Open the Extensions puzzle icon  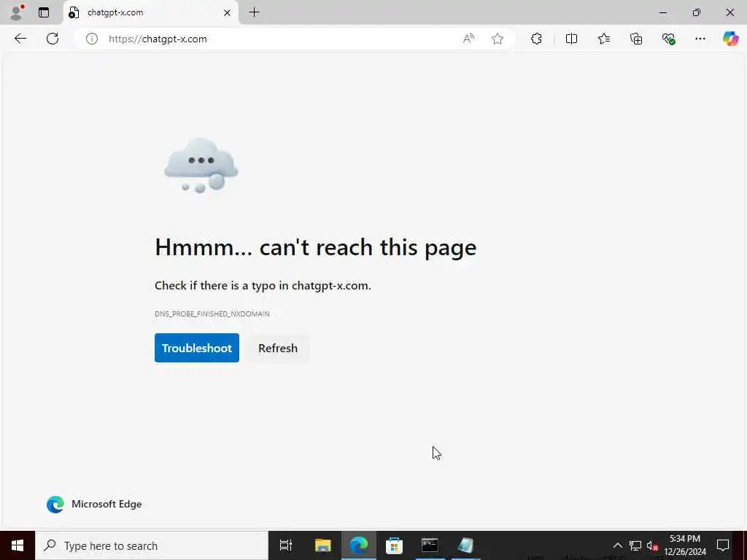tap(536, 39)
